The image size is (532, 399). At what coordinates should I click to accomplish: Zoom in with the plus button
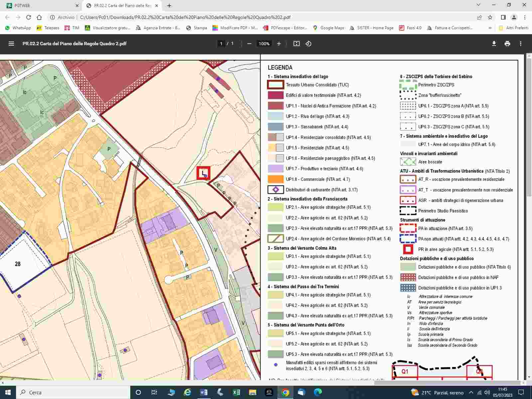pyautogui.click(x=279, y=44)
